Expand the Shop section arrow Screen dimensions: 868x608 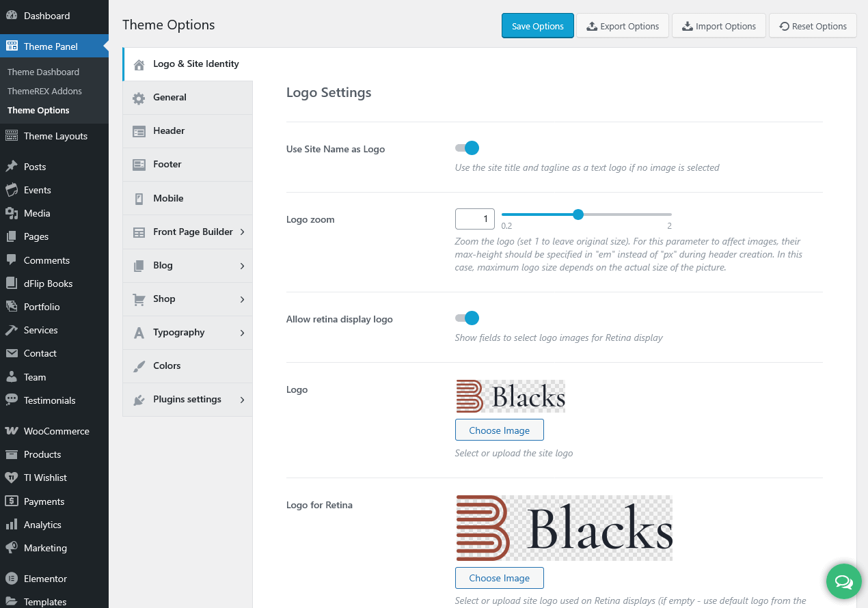tap(242, 299)
